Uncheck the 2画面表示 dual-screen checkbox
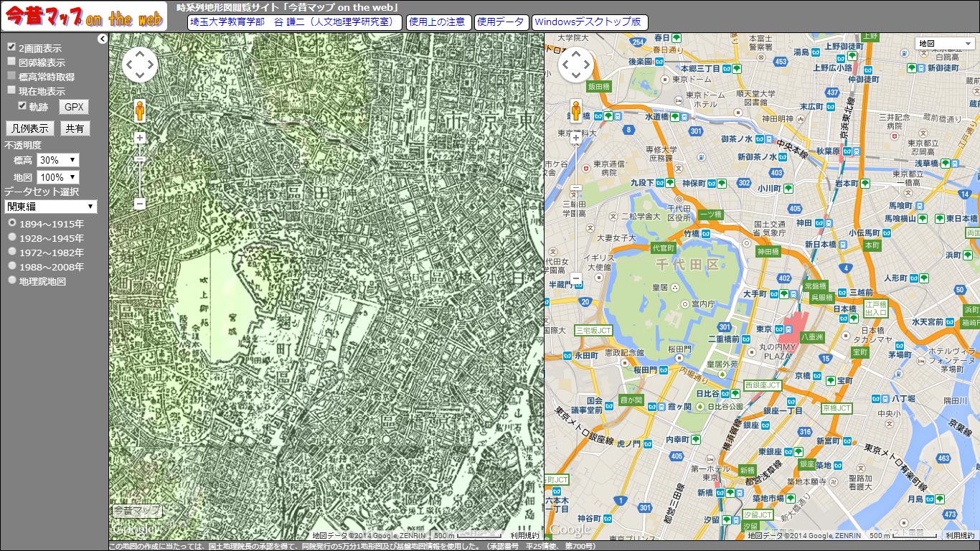The image size is (980, 551). tap(11, 47)
